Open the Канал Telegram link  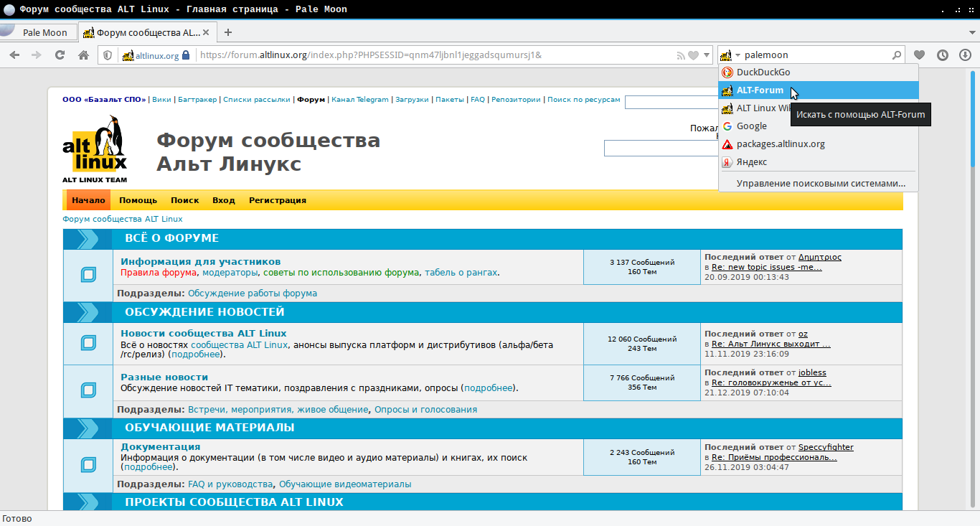coord(360,100)
